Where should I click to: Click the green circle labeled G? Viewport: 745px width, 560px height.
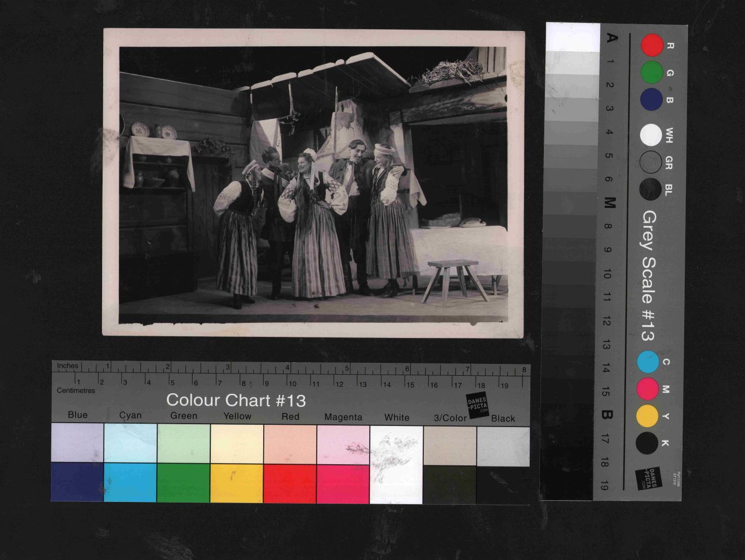[x=651, y=72]
